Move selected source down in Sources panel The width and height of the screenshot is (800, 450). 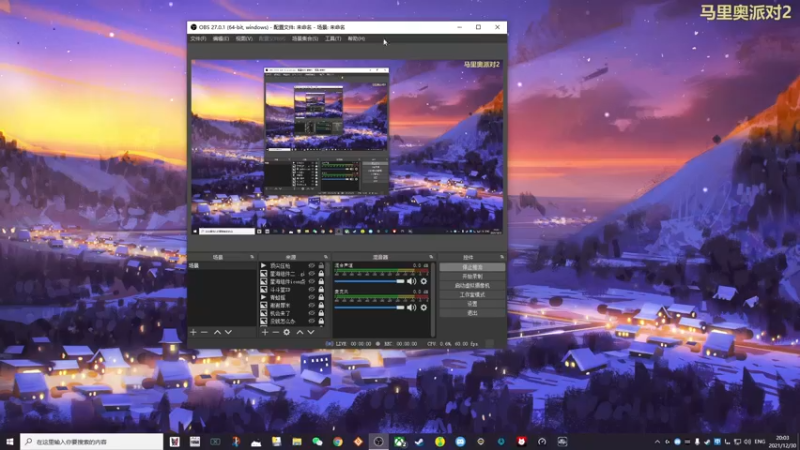311,332
